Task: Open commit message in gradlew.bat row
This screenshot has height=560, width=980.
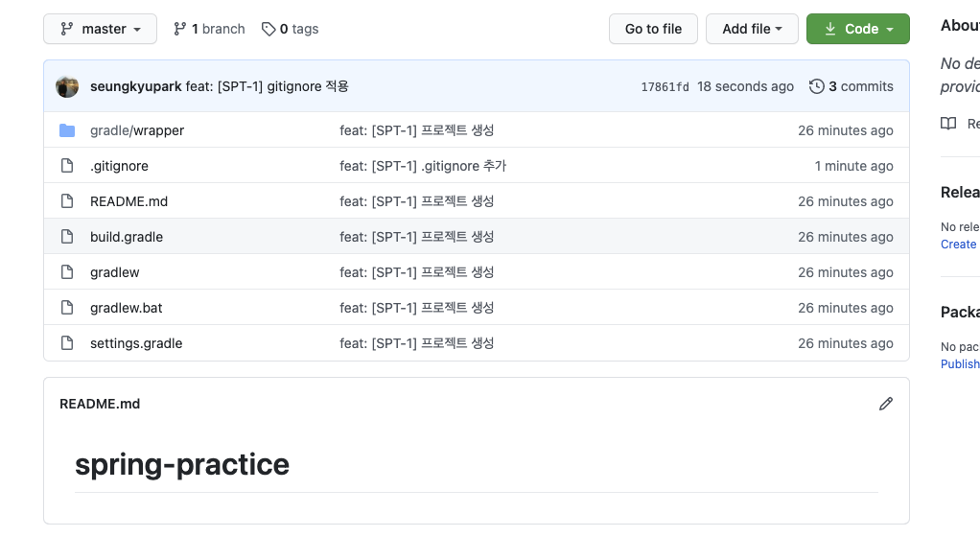Action: (417, 308)
